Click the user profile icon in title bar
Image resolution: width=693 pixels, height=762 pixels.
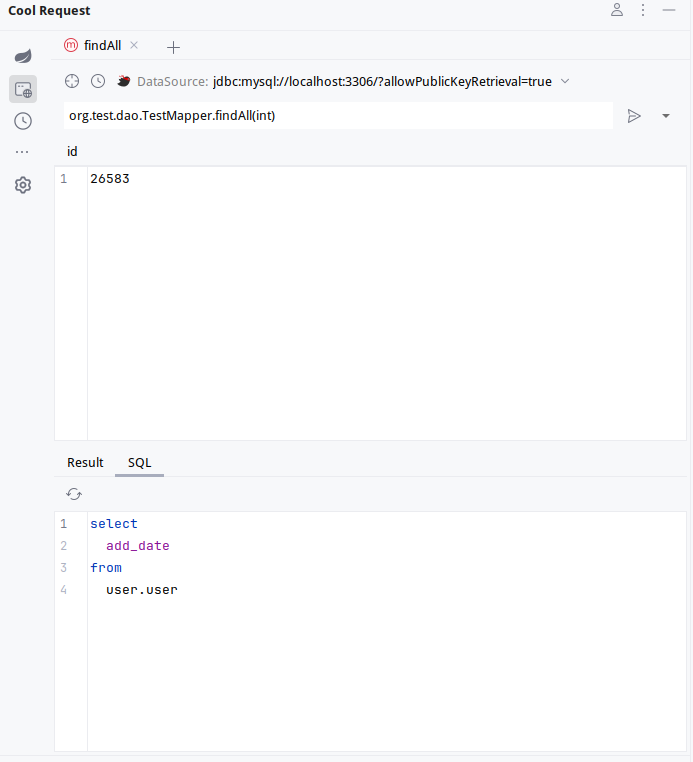pyautogui.click(x=617, y=10)
